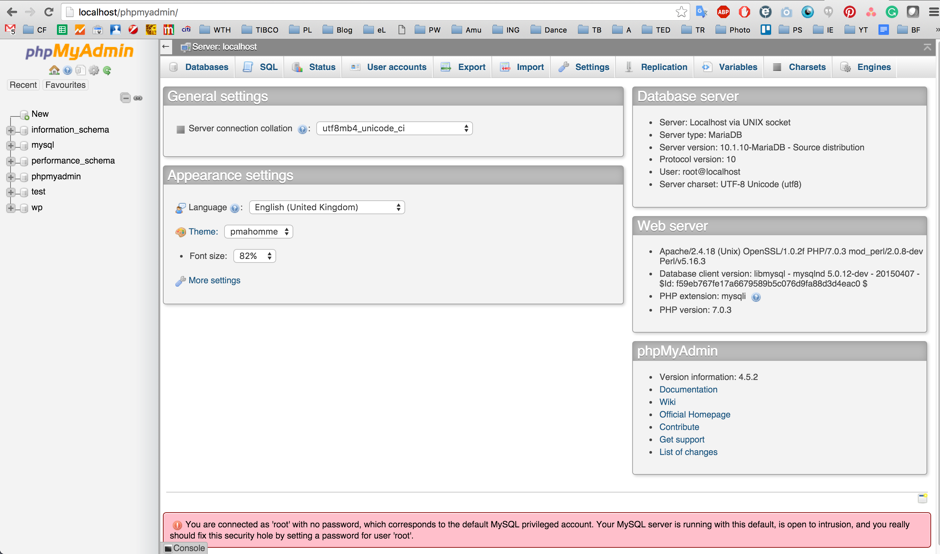The height and width of the screenshot is (554, 940).
Task: Click the link chain icon in sidebar
Action: click(138, 98)
